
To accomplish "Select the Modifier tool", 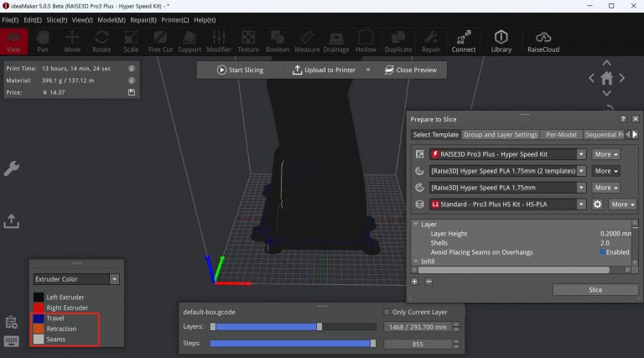I will click(x=219, y=41).
